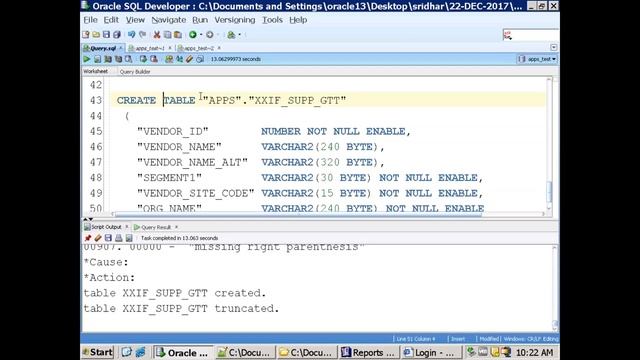The height and width of the screenshot is (360, 640).
Task: Click the SQL Tuning Advisor icon
Action: (x=129, y=59)
